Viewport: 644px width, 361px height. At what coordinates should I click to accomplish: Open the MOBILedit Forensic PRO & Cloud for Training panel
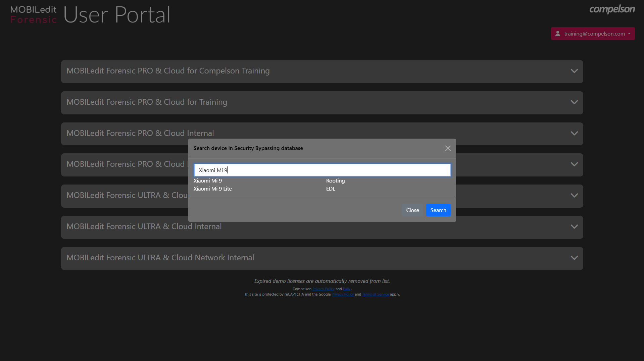[x=147, y=102]
